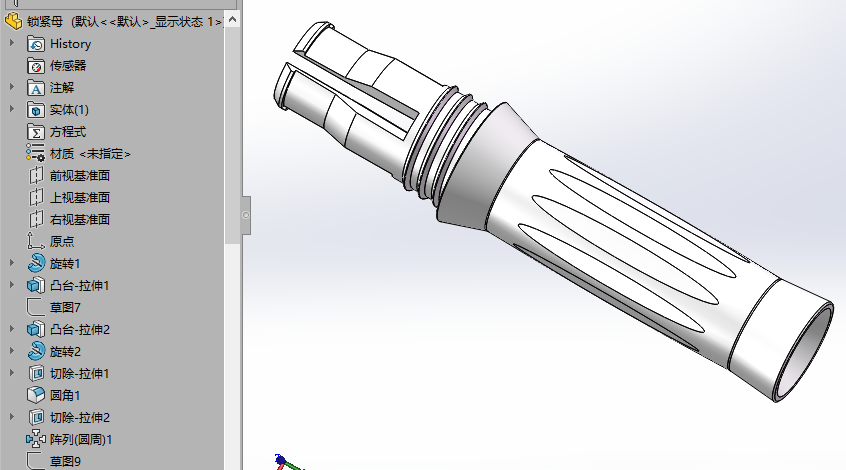Viewport: 846px width, 470px height.
Task: Select the 切除-拉伸1 label
Action: (79, 373)
